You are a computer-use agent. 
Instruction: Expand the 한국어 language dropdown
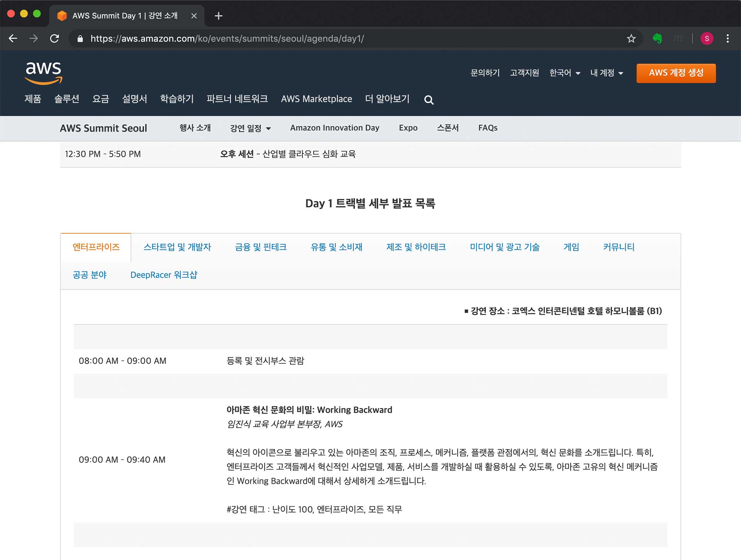point(565,73)
